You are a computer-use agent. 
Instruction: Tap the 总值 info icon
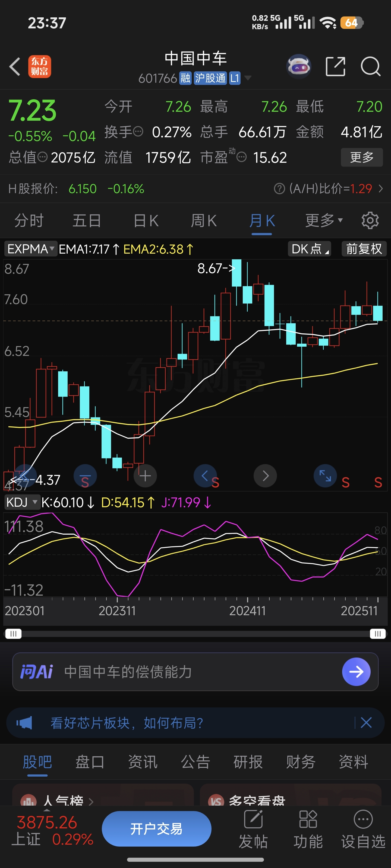[x=42, y=157]
